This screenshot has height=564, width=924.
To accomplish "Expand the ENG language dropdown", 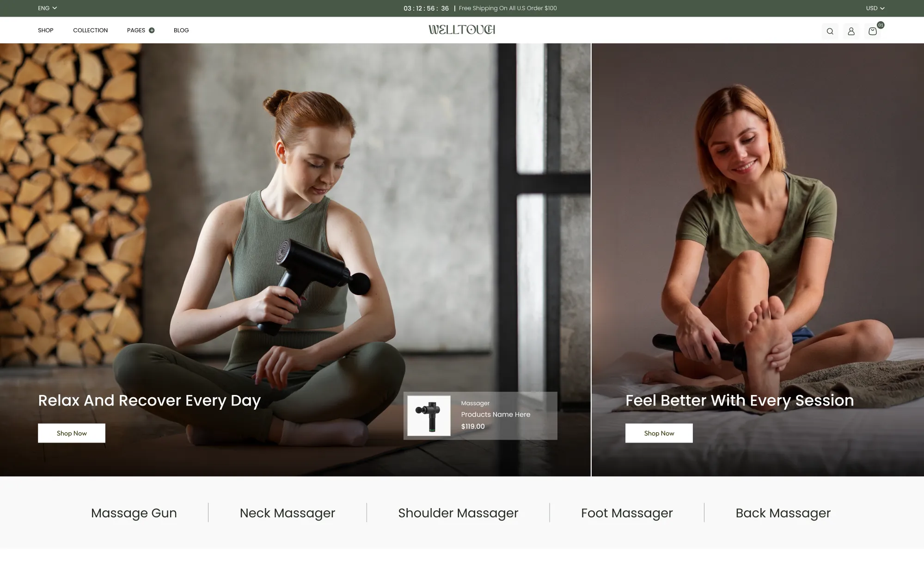I will tap(47, 8).
